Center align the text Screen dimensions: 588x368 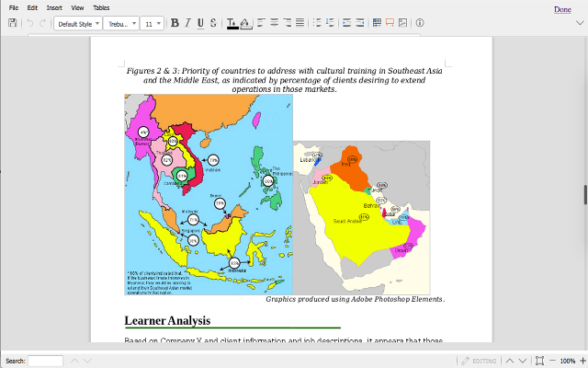click(x=274, y=23)
